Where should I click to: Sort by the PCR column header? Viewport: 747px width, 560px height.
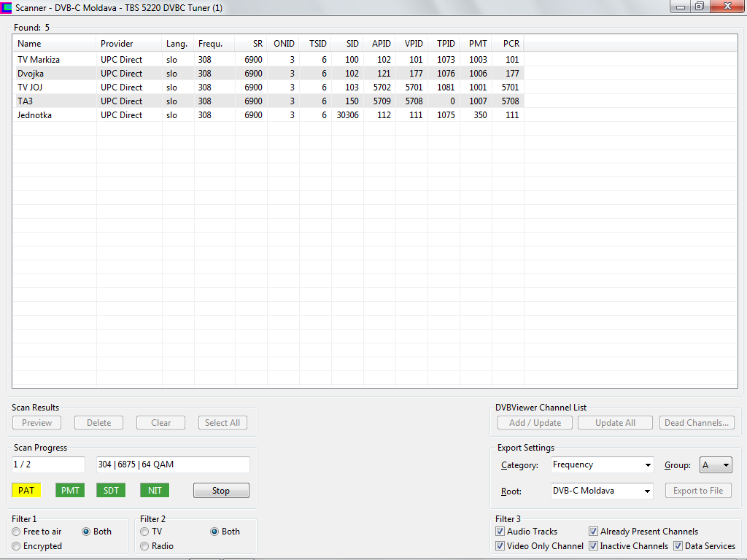pos(508,44)
